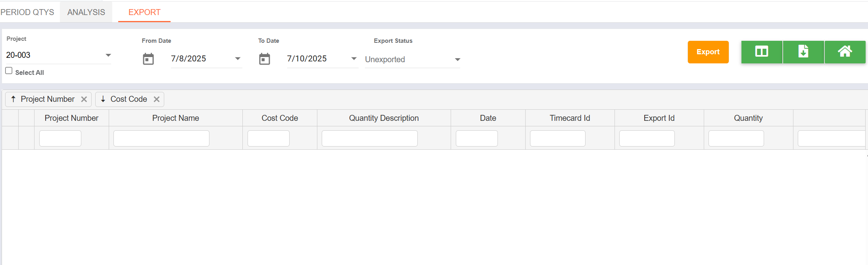The height and width of the screenshot is (265, 868).
Task: Switch to the PERIOD QTYS tab
Action: click(27, 12)
